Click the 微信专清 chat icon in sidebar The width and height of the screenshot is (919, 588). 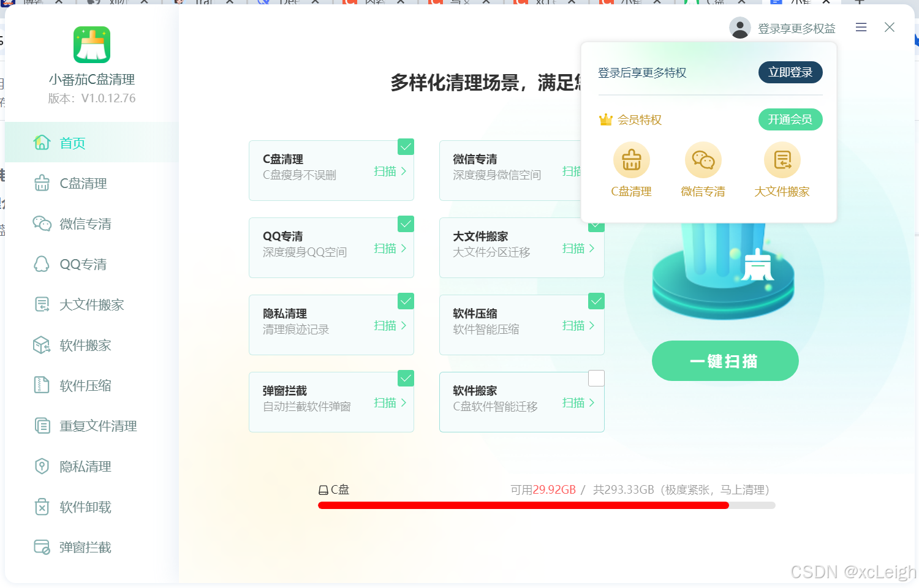coord(42,224)
